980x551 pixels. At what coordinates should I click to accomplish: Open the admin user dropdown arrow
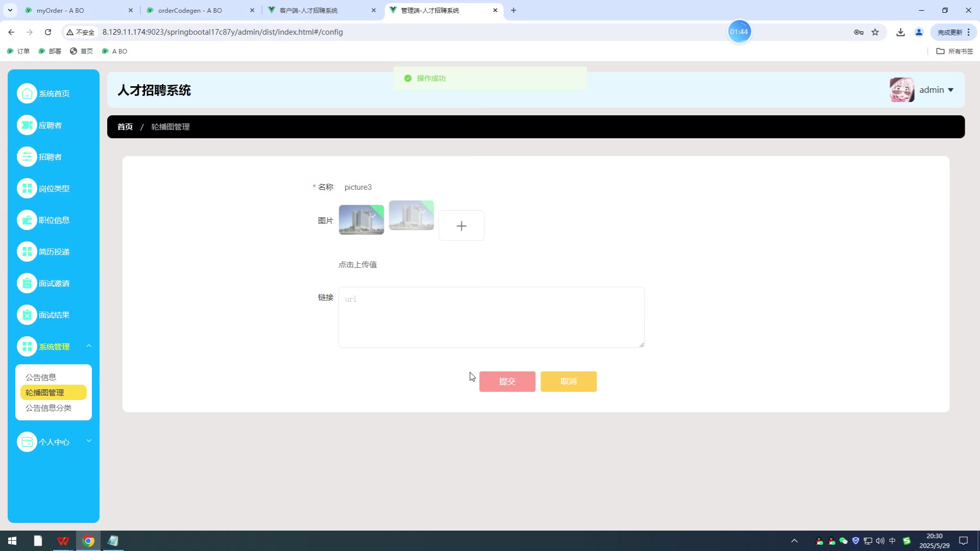[x=950, y=90]
